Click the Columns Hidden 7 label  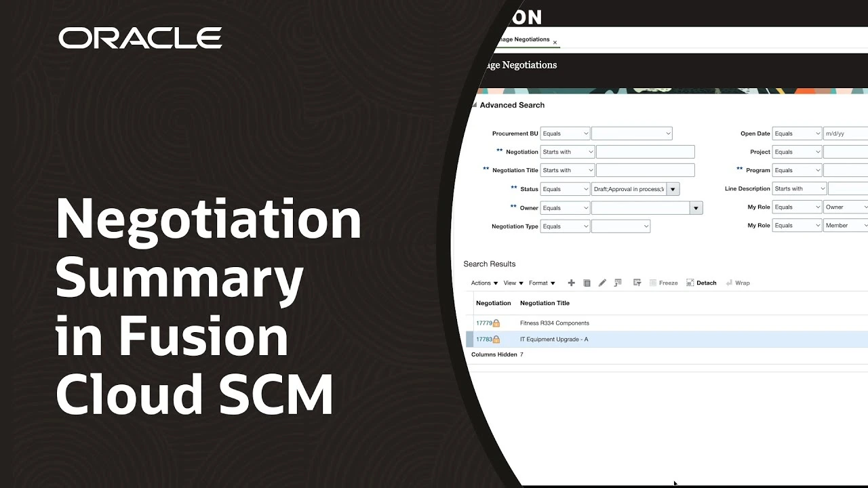497,354
